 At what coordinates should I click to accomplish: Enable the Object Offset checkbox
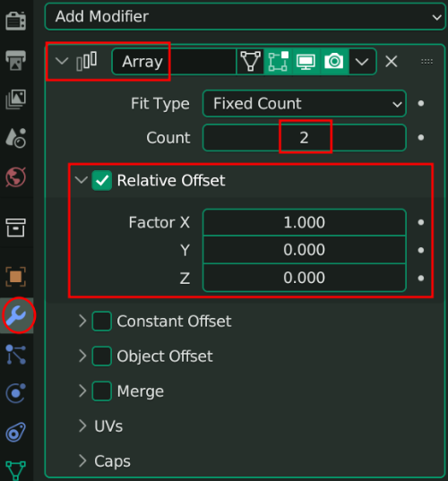pyautogui.click(x=102, y=356)
